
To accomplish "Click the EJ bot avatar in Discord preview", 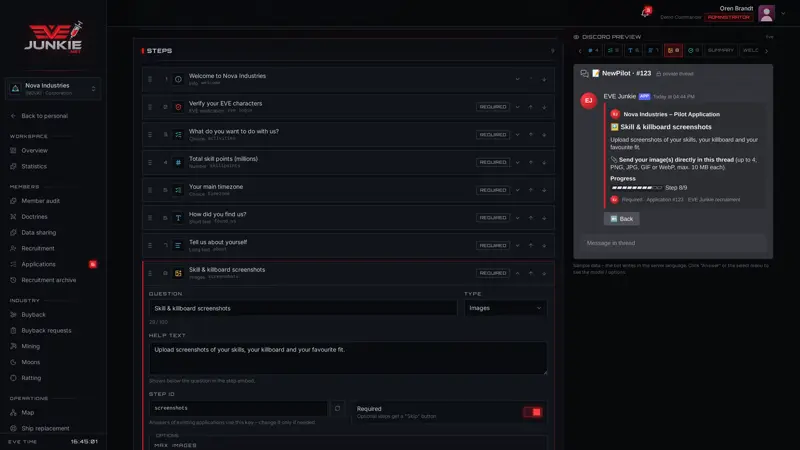I will point(589,101).
